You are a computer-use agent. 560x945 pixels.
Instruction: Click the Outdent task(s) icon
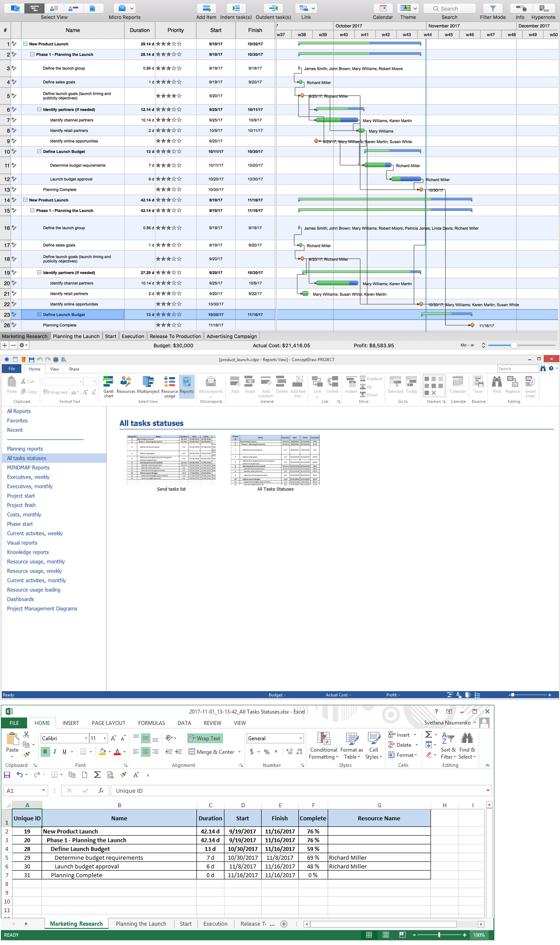[273, 9]
